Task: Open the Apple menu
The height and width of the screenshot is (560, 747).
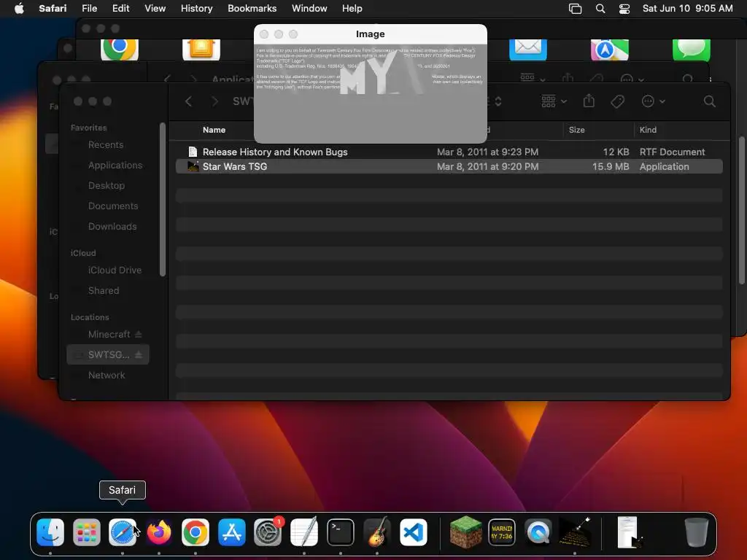Action: (19, 9)
